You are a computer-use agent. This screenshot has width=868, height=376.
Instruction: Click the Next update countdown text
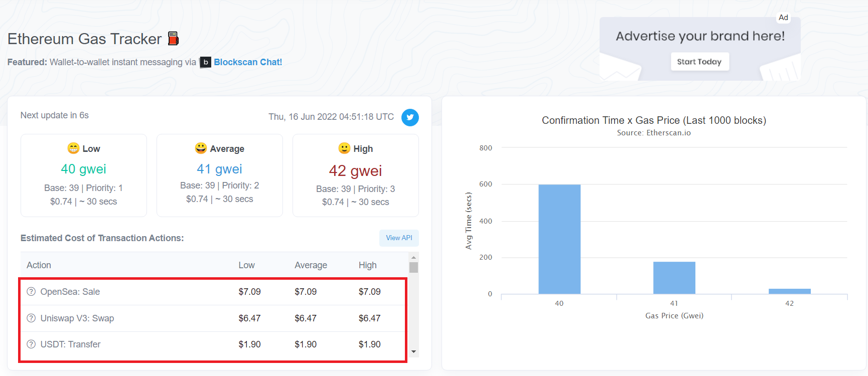tap(55, 115)
